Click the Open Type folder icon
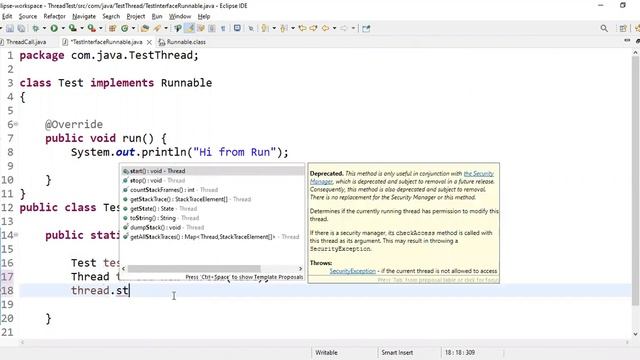Image resolution: width=640 pixels, height=360 pixels. (144, 28)
